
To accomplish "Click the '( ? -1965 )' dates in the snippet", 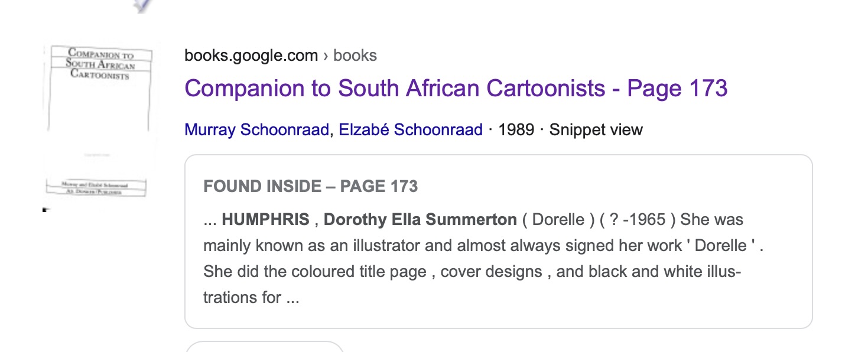I will tap(638, 220).
